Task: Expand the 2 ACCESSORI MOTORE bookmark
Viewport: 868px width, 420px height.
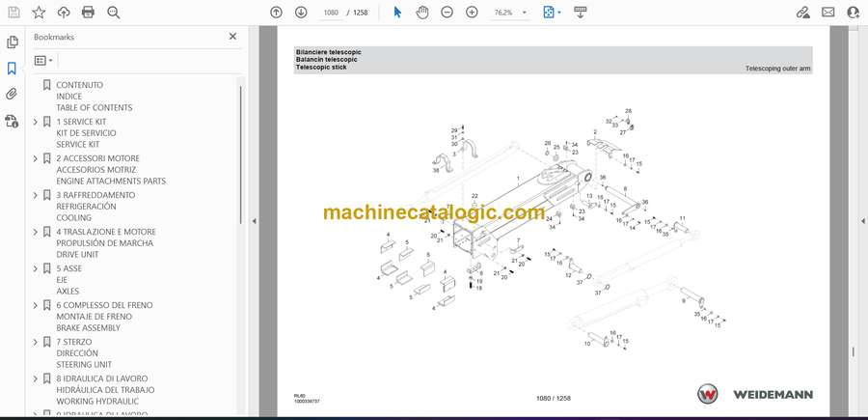Action: (x=36, y=158)
